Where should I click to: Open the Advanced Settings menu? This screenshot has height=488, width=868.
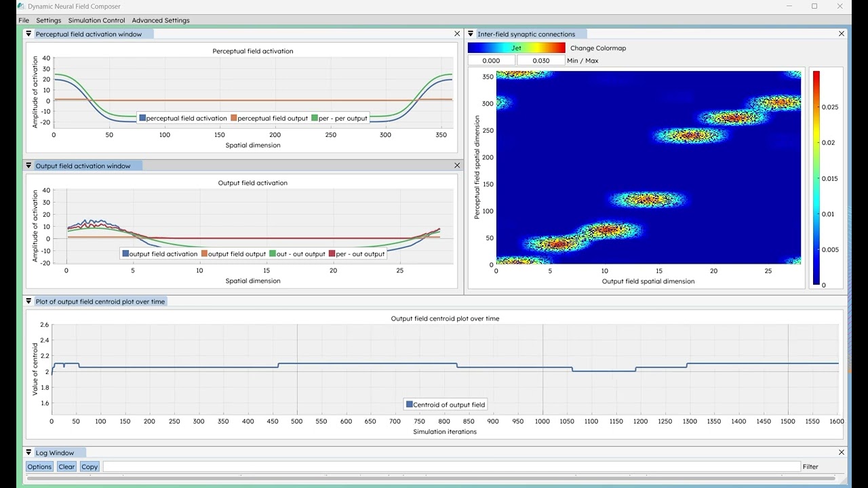[x=161, y=20]
